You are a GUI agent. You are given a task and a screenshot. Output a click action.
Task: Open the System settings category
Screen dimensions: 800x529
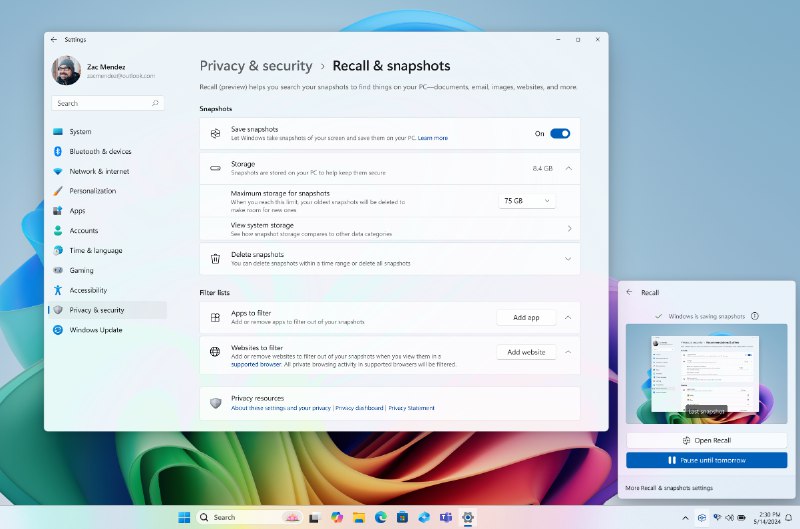(107, 132)
